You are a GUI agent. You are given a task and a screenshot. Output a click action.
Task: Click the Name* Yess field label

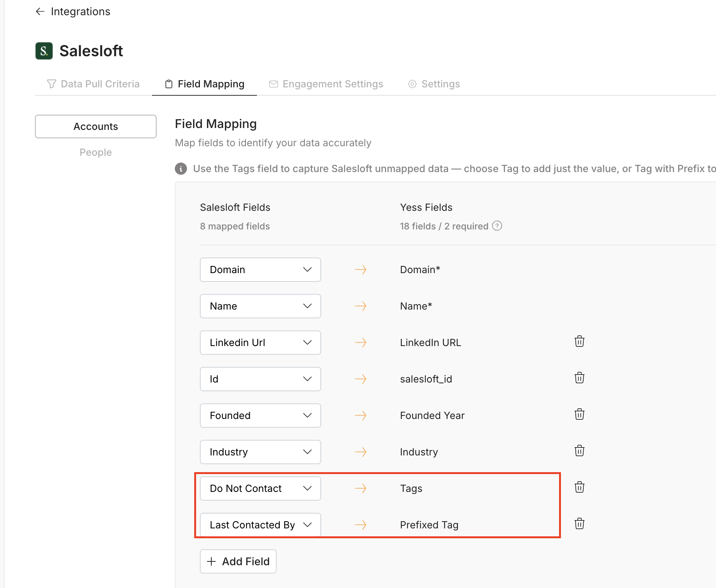click(416, 306)
